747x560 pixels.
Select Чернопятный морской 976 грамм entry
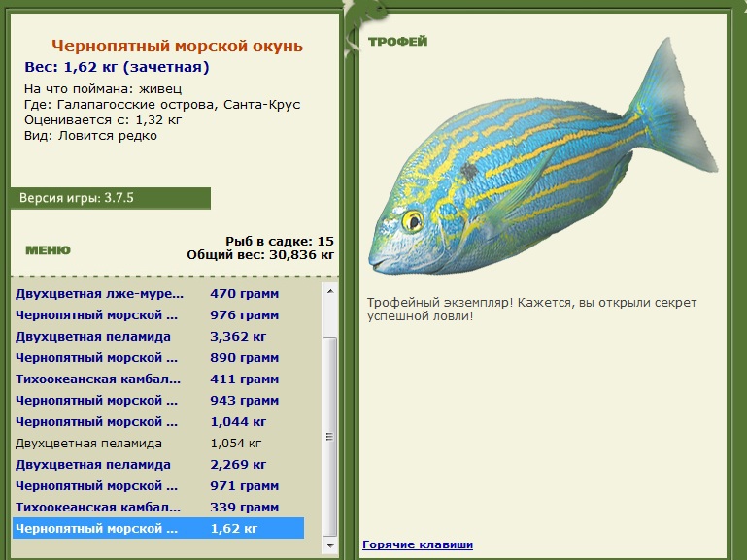point(157,315)
